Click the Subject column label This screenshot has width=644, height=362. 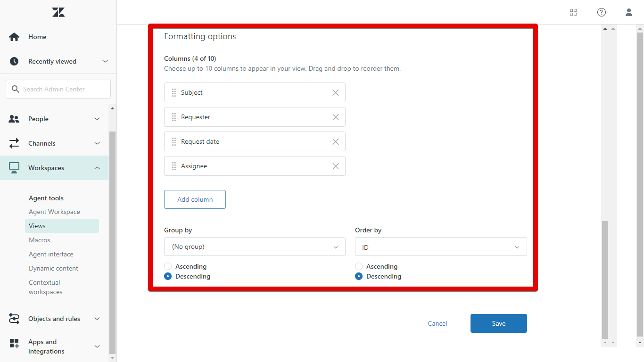[x=192, y=92]
